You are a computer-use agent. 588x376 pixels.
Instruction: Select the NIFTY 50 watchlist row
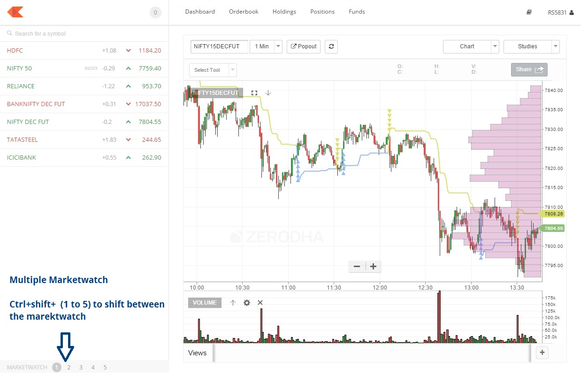coord(84,69)
